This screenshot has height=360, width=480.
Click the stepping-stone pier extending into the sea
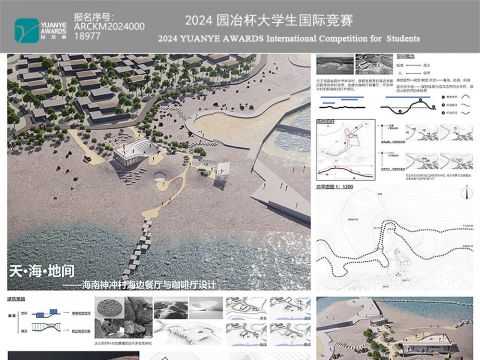click(138, 250)
